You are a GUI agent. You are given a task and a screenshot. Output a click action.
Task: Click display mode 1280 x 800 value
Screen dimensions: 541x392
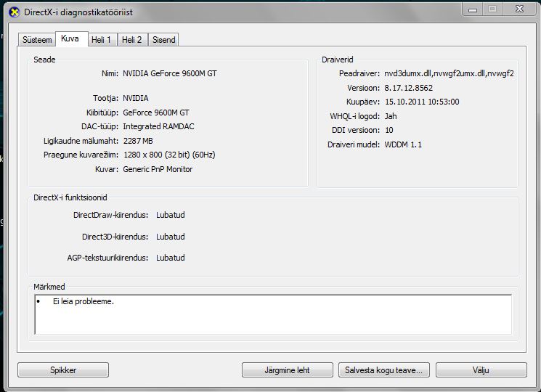169,155
